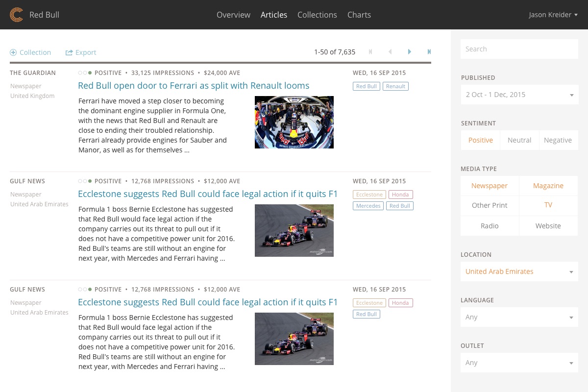
Task: Click the Collection plus icon
Action: pos(13,52)
